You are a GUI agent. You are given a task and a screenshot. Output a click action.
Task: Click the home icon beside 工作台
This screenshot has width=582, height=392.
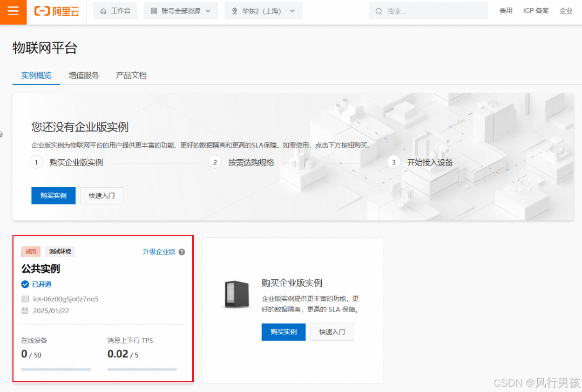pos(104,11)
